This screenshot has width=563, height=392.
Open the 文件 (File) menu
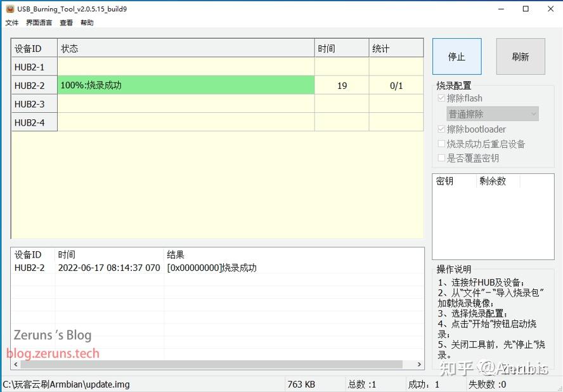pos(11,22)
